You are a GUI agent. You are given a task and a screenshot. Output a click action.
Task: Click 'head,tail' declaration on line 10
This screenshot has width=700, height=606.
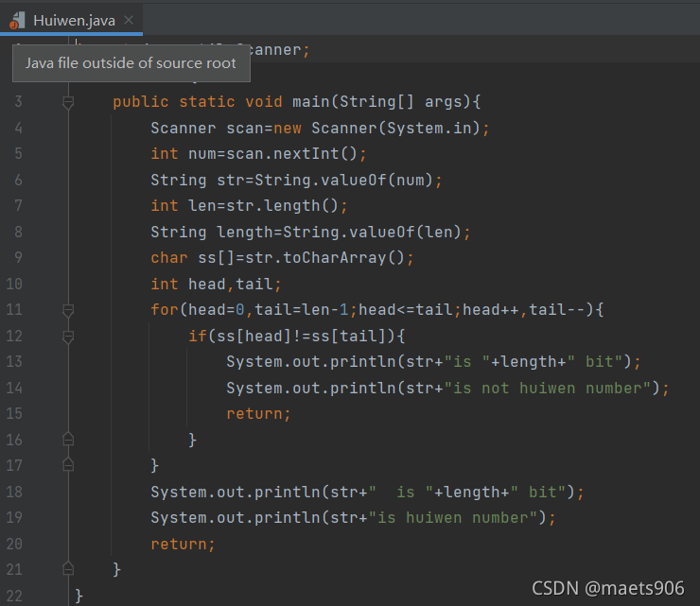click(x=231, y=285)
